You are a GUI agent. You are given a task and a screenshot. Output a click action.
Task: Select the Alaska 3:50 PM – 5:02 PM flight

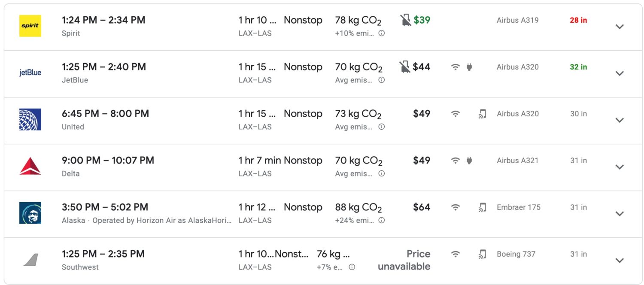(x=105, y=207)
